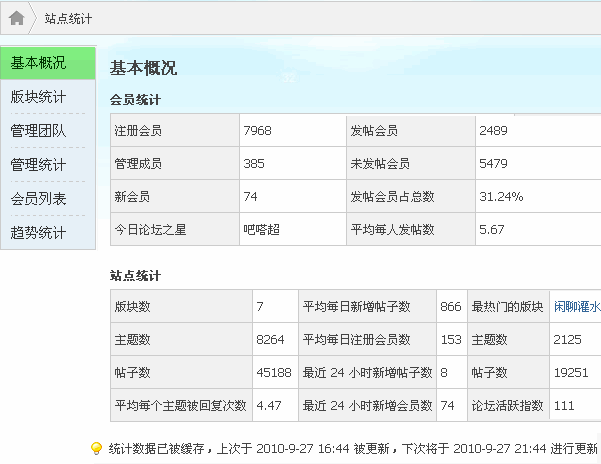Screen dimensions: 601x464
Task: Go to the 管理团队 sidebar item
Action: [x=38, y=131]
